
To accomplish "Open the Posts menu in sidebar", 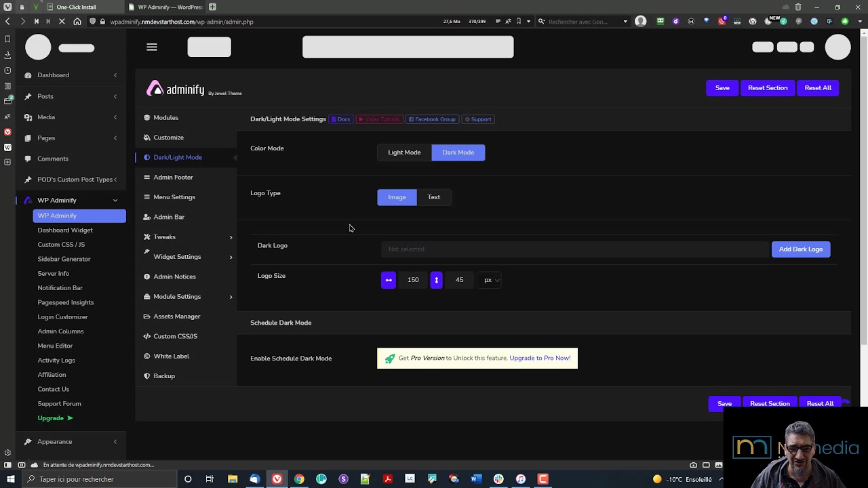I will [x=45, y=96].
